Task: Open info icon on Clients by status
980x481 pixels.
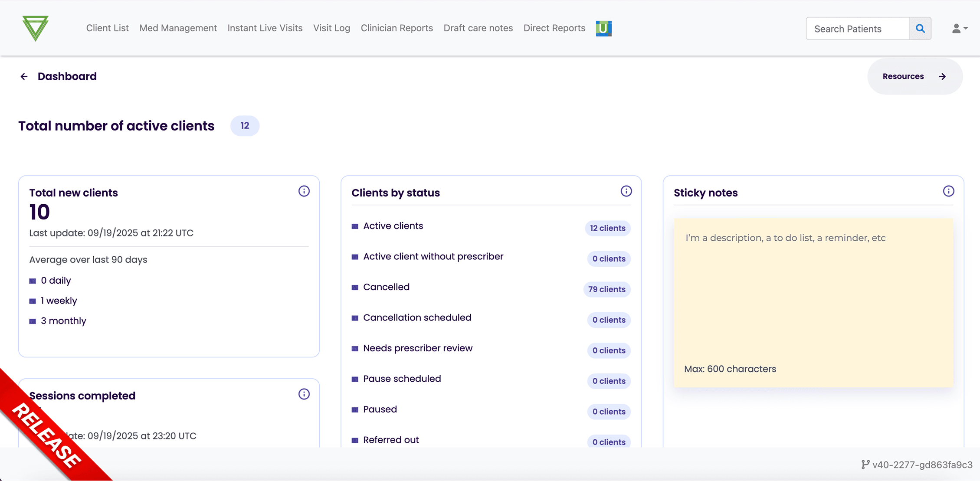Action: tap(626, 191)
